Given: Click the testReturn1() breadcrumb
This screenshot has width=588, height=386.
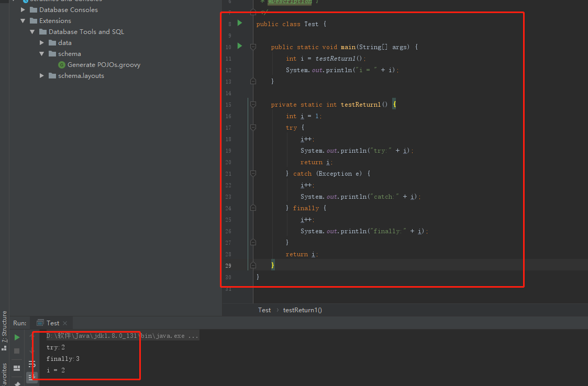Looking at the screenshot, I should [302, 310].
